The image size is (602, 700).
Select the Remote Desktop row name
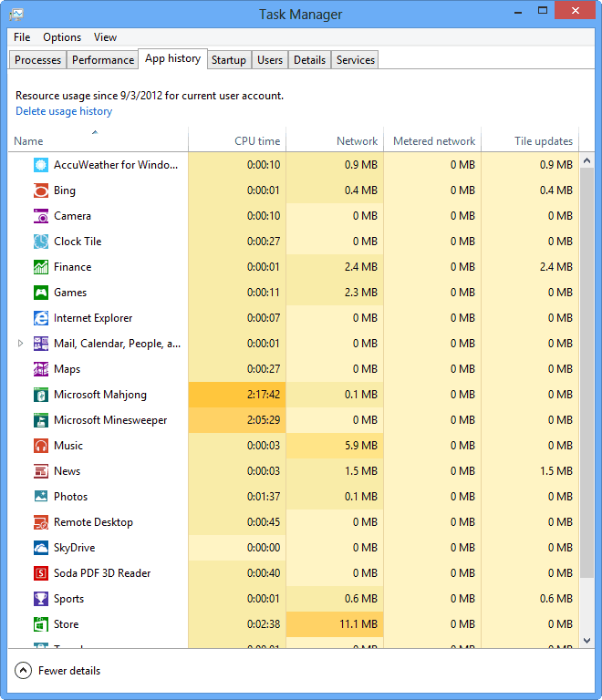[x=93, y=522]
